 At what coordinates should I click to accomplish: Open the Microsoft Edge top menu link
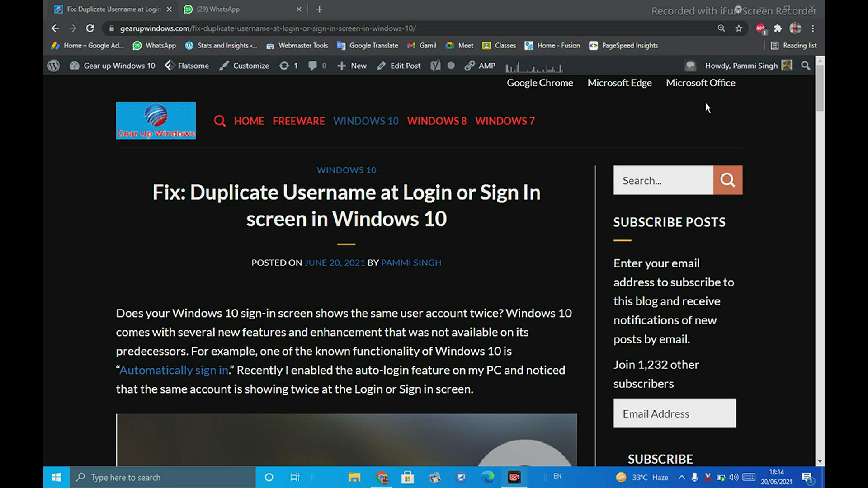619,83
